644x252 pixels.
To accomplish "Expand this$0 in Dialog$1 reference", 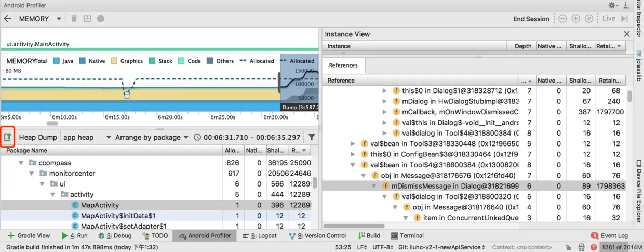I will point(384,90).
